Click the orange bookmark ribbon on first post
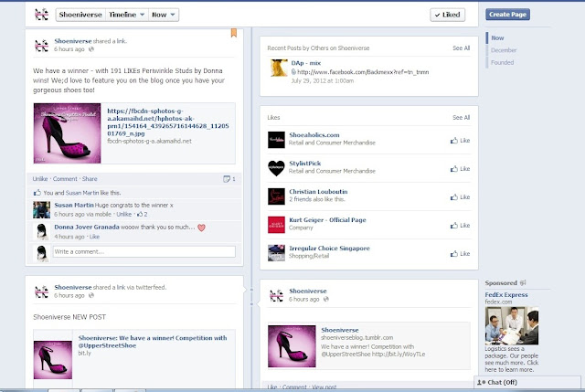Screen dimensions: 585x392 234,33
